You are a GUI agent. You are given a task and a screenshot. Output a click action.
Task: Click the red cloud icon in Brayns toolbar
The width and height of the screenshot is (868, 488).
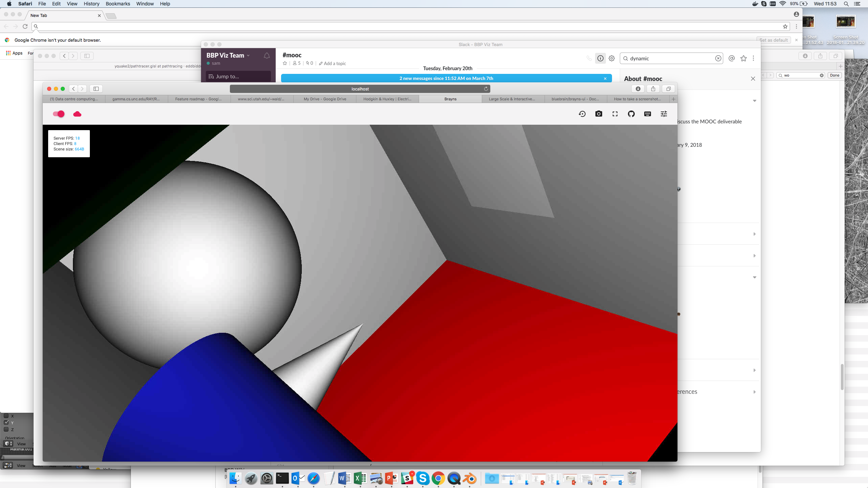click(x=77, y=114)
